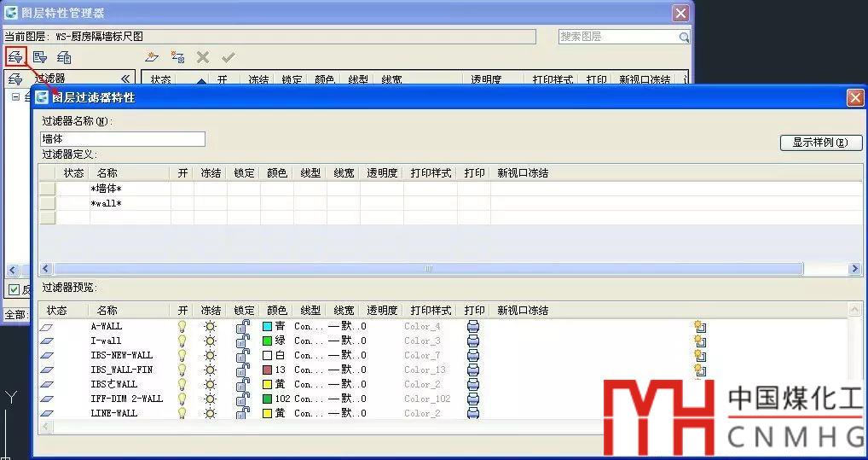868x460 pixels.
Task: Close the 图层过滤器特性 dialog
Action: 855,97
